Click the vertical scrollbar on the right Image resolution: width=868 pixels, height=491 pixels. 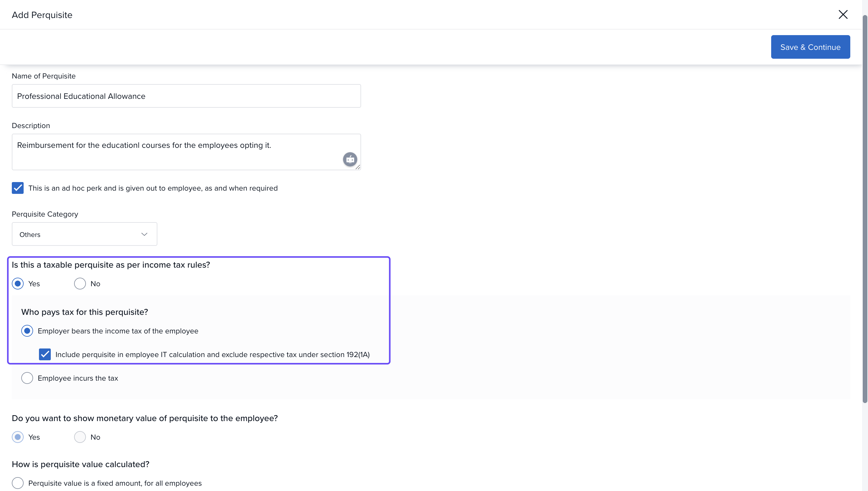pyautogui.click(x=865, y=209)
